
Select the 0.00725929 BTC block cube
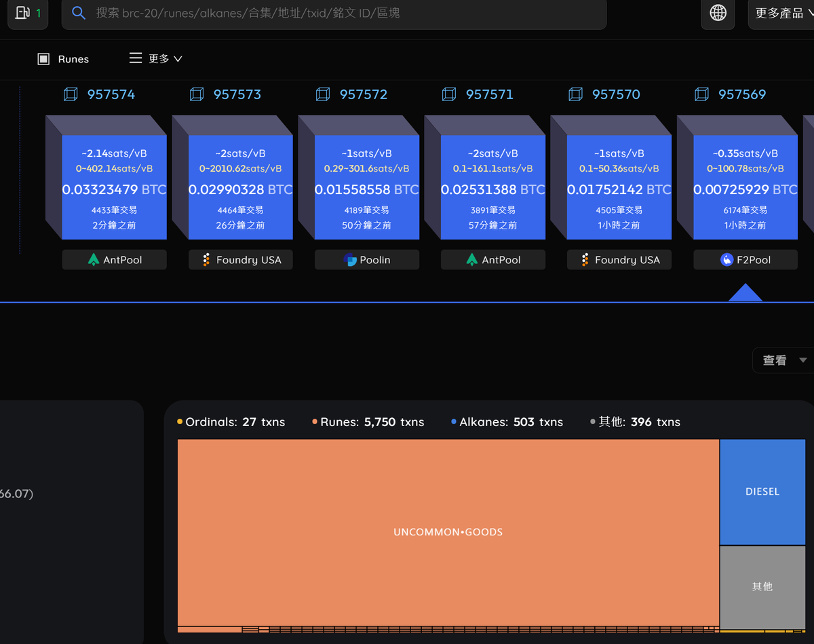point(745,187)
